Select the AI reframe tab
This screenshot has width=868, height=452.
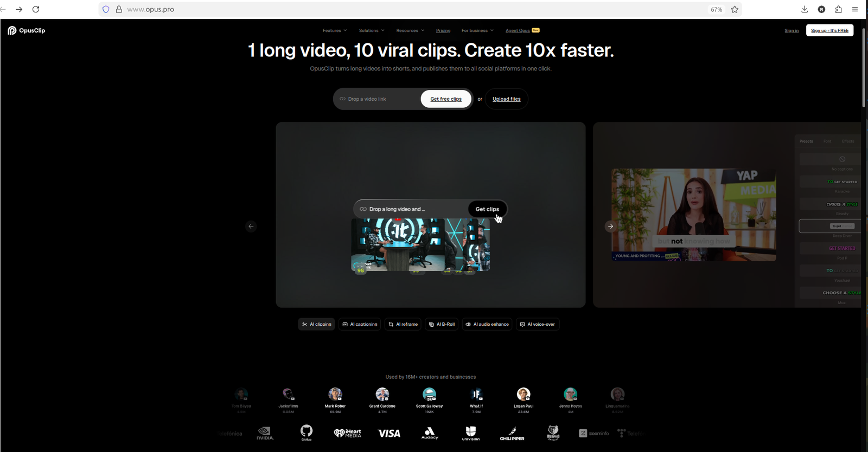click(403, 324)
